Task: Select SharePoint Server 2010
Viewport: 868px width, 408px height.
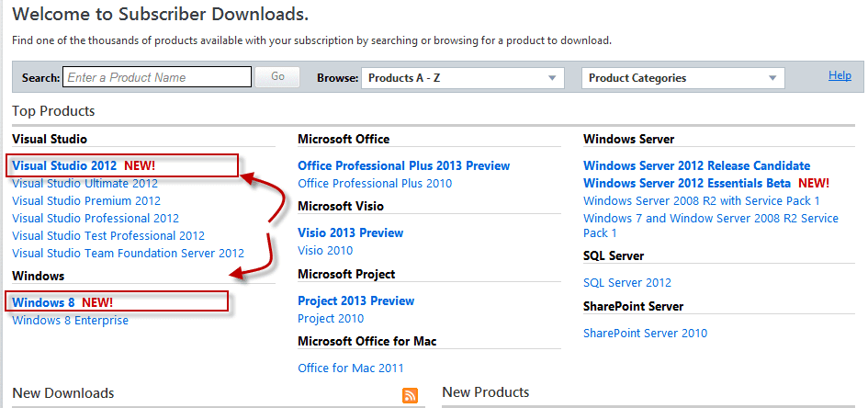Action: click(645, 334)
